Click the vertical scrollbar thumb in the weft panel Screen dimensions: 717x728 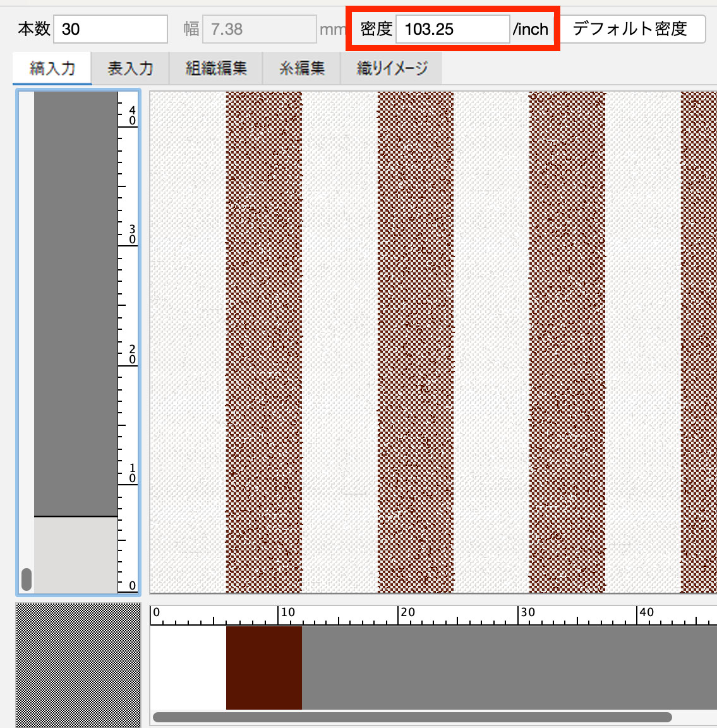click(x=27, y=579)
